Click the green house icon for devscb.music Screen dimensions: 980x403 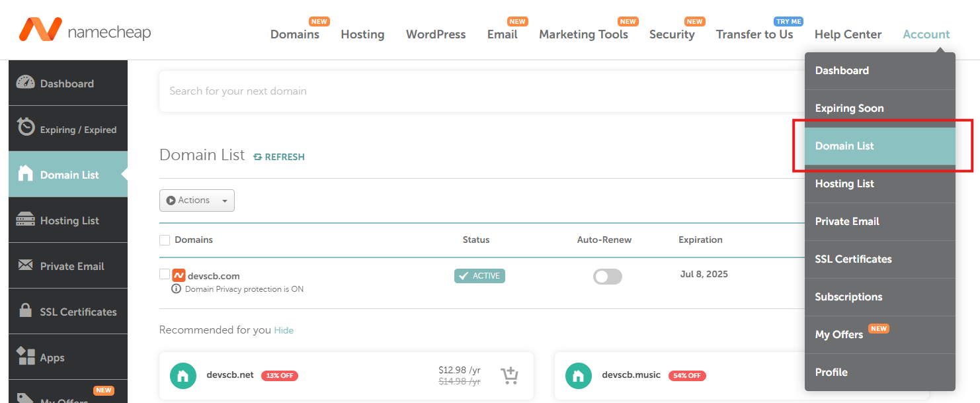pos(578,376)
